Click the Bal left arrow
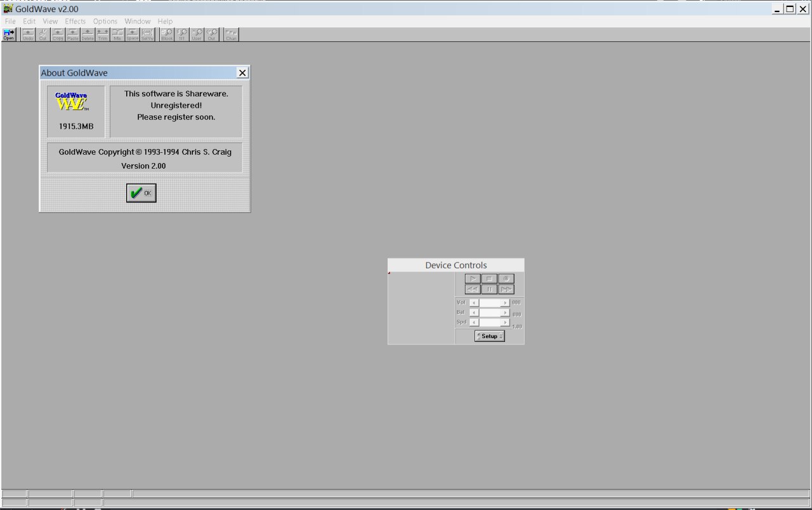812x510 pixels. tap(474, 313)
